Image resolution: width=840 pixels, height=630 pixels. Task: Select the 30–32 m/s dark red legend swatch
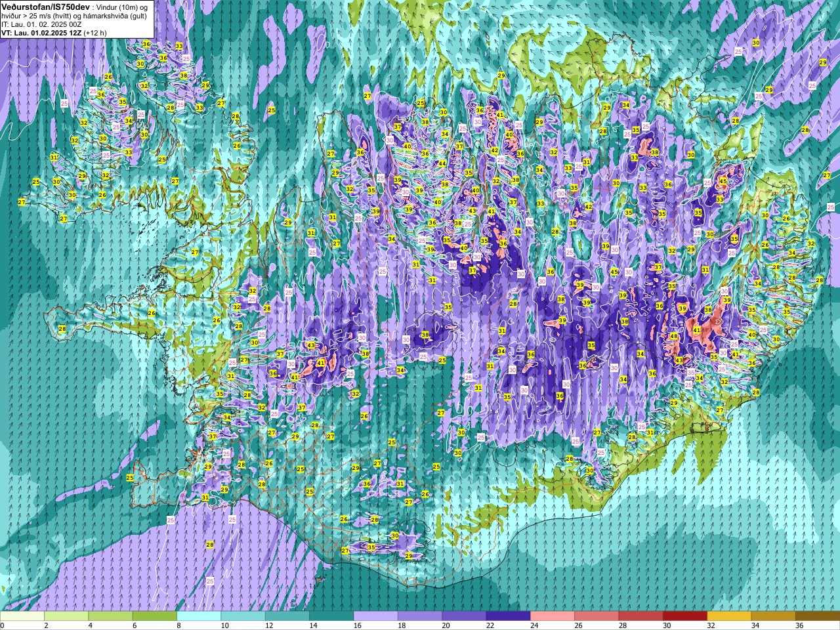684,616
